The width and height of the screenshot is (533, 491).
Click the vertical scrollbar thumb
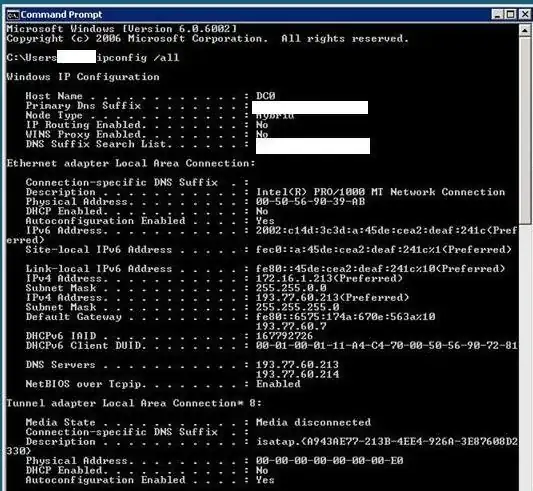click(x=525, y=130)
